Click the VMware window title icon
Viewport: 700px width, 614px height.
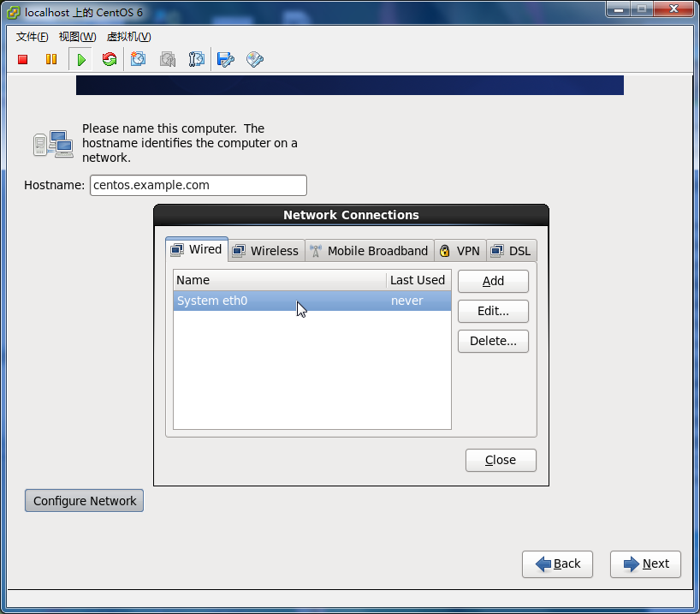click(x=14, y=13)
